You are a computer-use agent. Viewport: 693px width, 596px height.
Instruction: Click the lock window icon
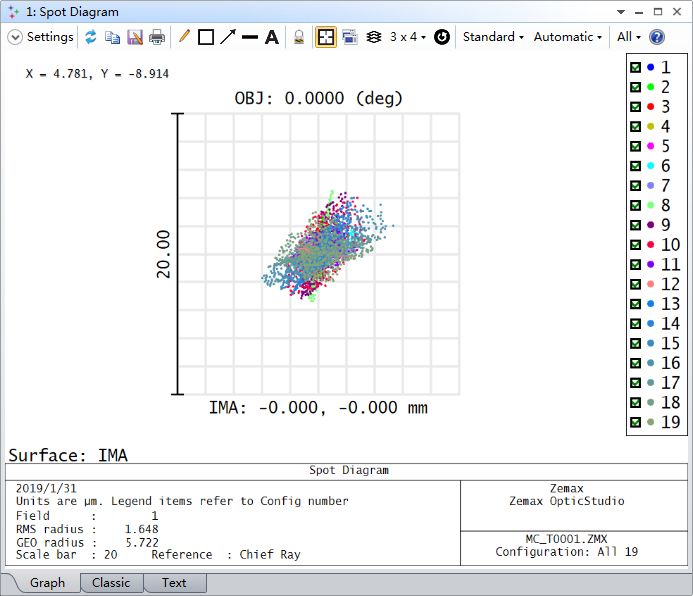[x=298, y=37]
